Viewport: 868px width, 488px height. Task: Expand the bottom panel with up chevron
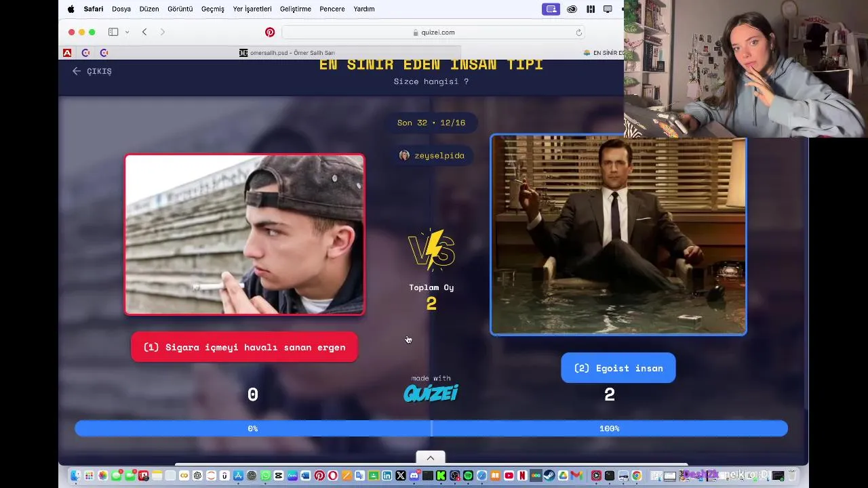pyautogui.click(x=430, y=458)
